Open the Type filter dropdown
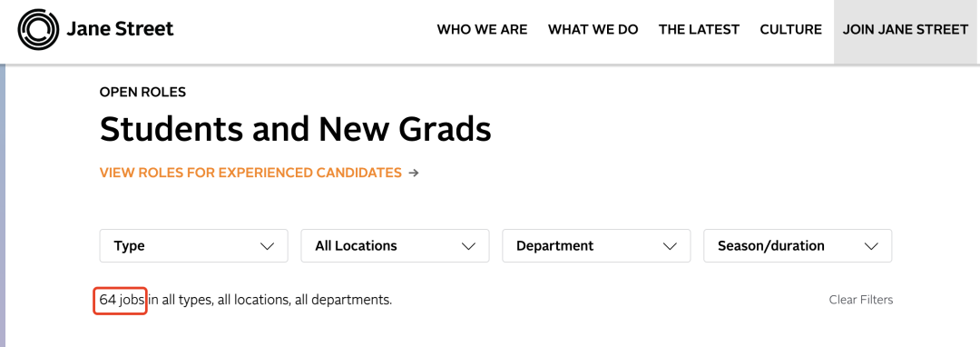 (x=194, y=245)
